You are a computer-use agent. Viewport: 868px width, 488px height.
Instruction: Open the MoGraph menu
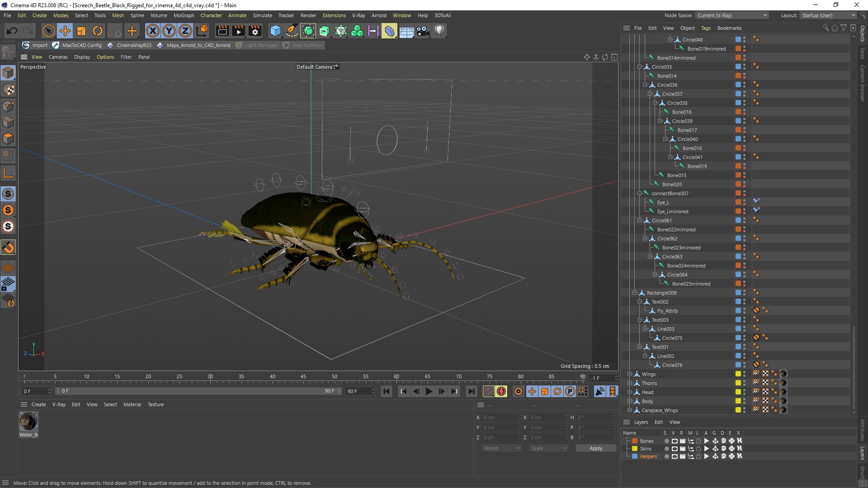[x=184, y=15]
